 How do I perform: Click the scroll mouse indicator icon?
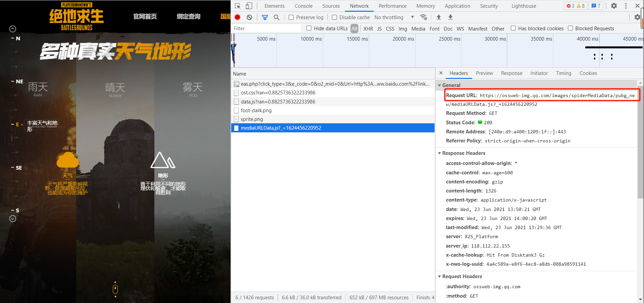click(115, 289)
